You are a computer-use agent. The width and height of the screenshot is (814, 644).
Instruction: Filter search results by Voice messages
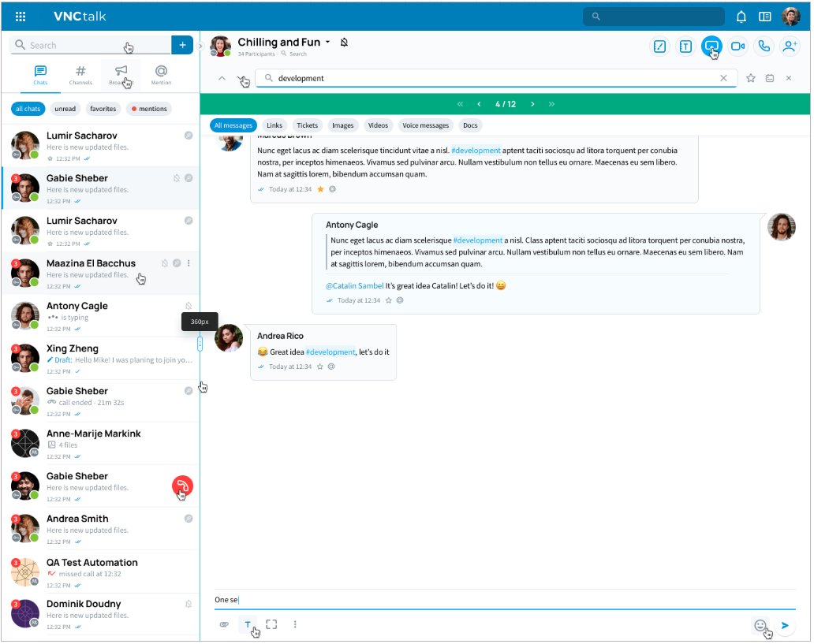point(425,125)
